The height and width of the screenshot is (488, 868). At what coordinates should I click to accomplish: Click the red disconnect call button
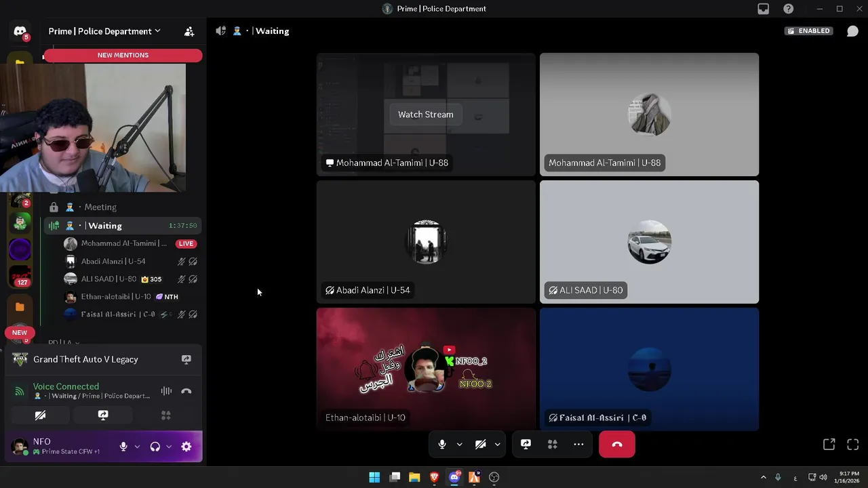[617, 445]
